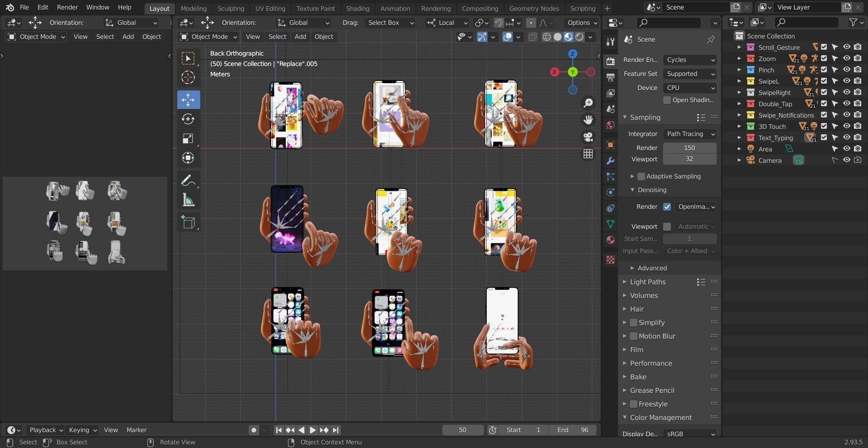
Task: Click the current frame field showing 50
Action: 462,430
